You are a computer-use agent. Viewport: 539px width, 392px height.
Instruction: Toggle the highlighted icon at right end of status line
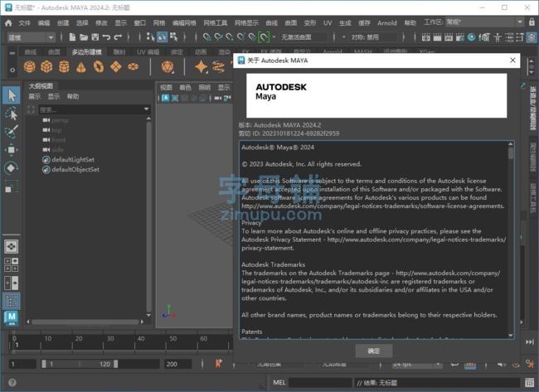click(x=532, y=37)
